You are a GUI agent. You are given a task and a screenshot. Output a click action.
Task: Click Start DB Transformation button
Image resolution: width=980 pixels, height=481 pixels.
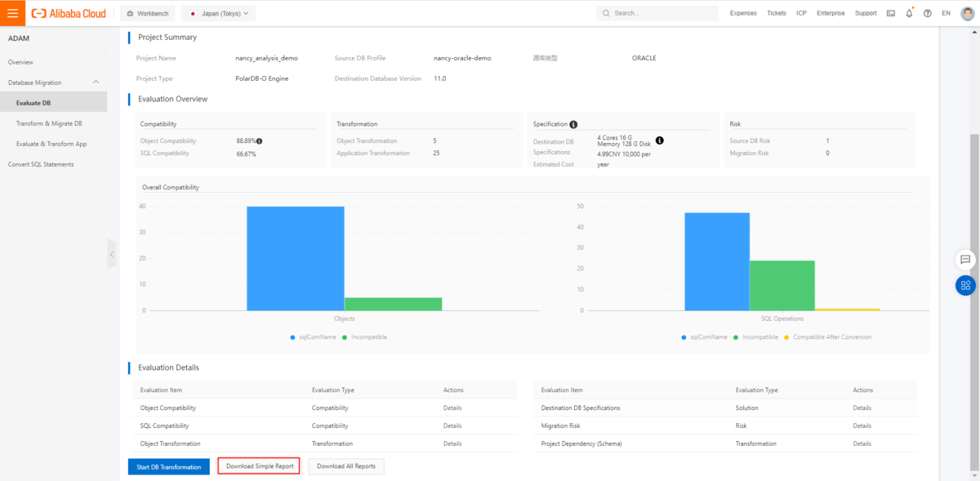(169, 466)
